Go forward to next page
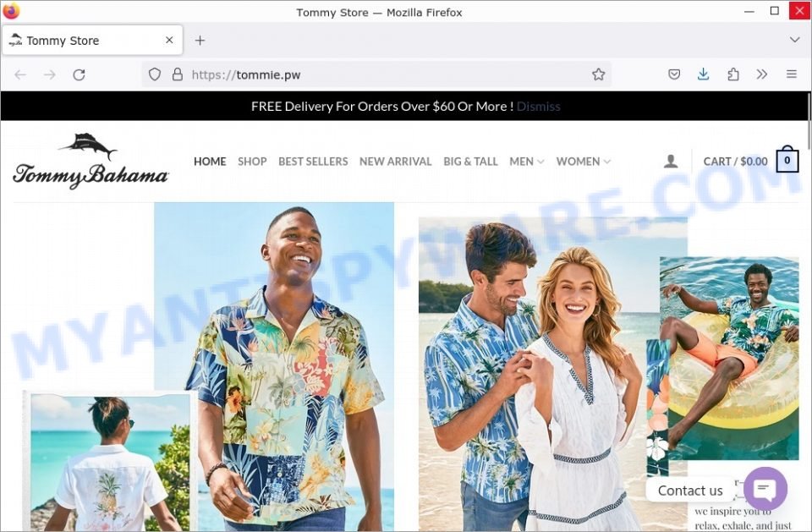 coord(50,74)
